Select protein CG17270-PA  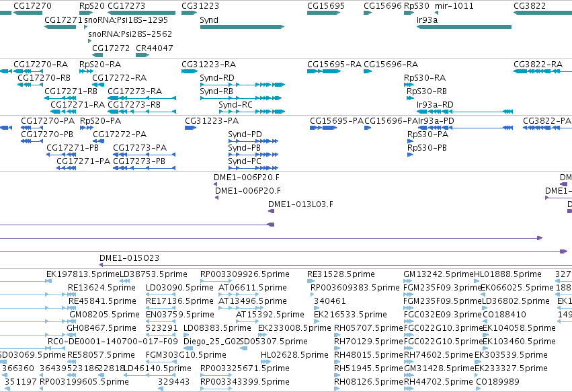(48, 121)
